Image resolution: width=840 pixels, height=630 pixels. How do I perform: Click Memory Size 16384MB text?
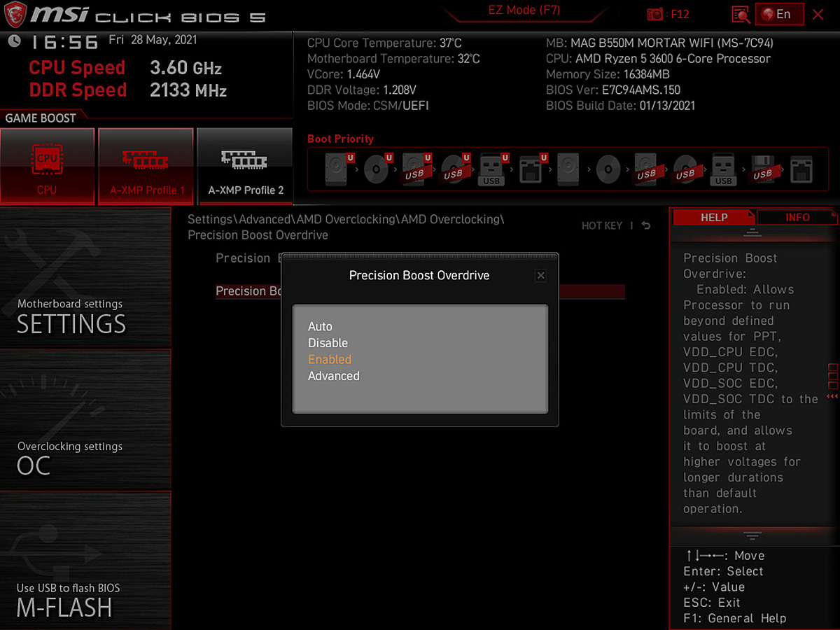pos(608,74)
